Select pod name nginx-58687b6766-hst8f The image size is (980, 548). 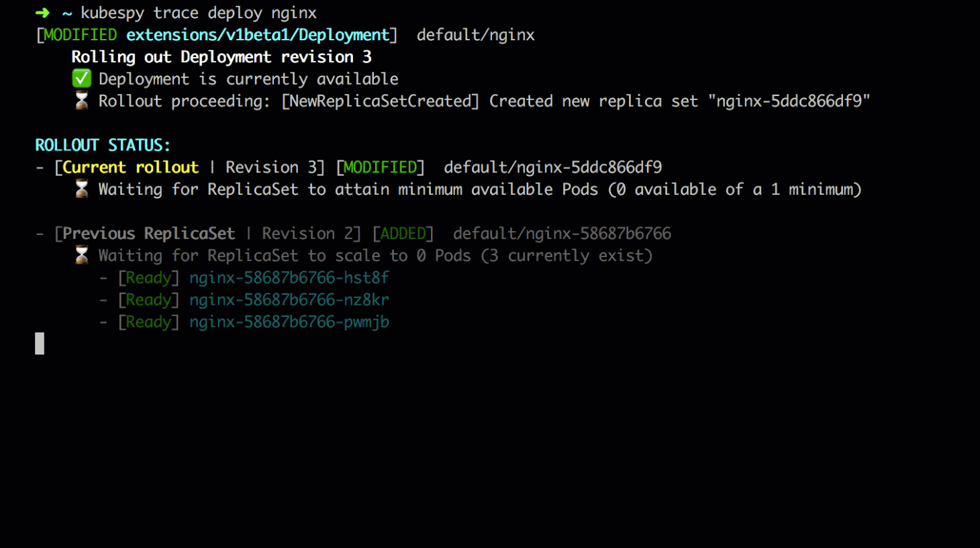coord(289,277)
